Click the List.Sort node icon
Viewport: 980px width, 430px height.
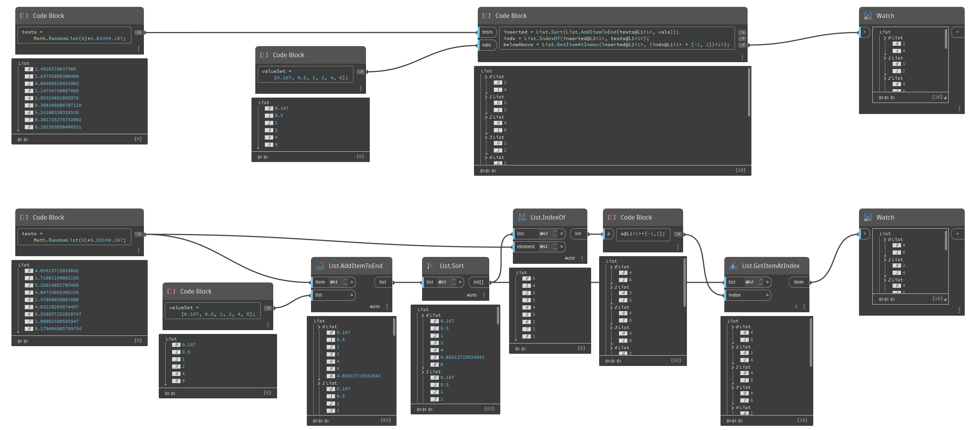pos(430,266)
